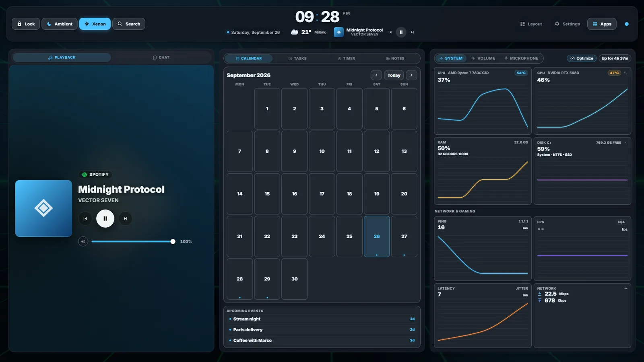Jump to Today in calendar
The width and height of the screenshot is (644, 362).
pos(394,75)
